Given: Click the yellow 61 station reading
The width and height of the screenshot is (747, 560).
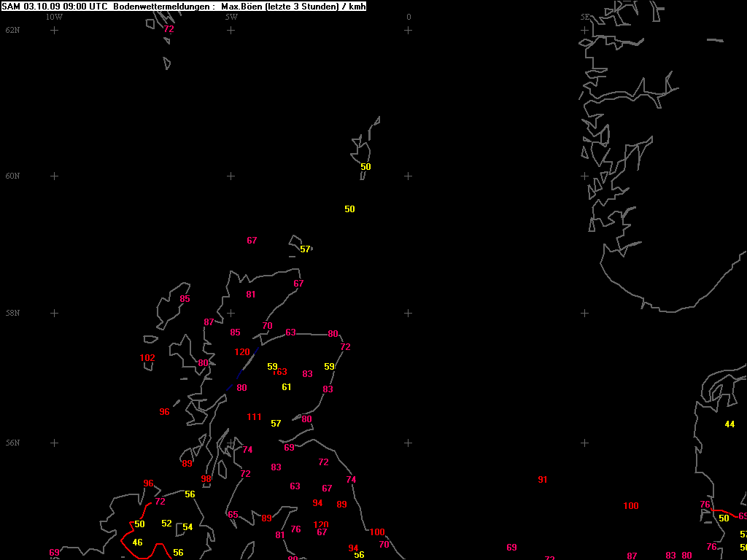Looking at the screenshot, I should pyautogui.click(x=286, y=387).
